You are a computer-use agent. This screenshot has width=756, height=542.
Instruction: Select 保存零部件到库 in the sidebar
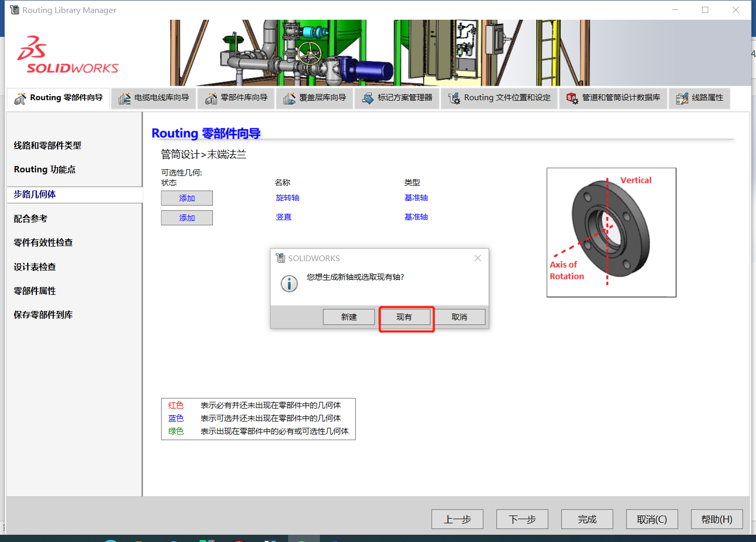43,315
